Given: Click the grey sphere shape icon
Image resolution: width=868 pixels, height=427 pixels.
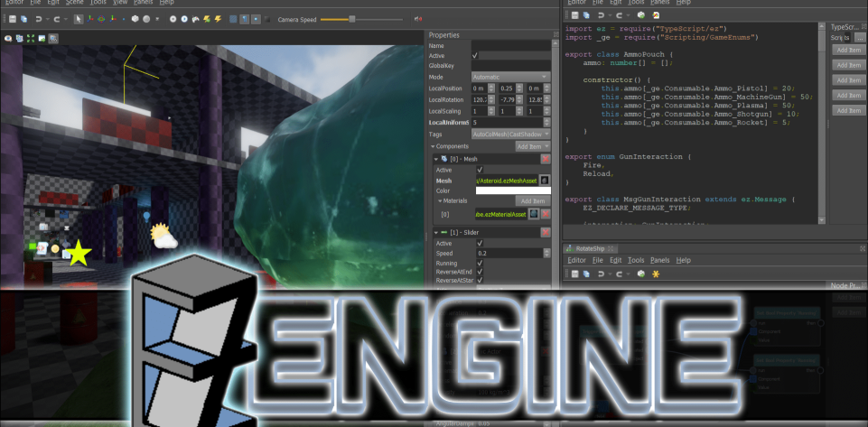Looking at the screenshot, I should pyautogui.click(x=146, y=19).
